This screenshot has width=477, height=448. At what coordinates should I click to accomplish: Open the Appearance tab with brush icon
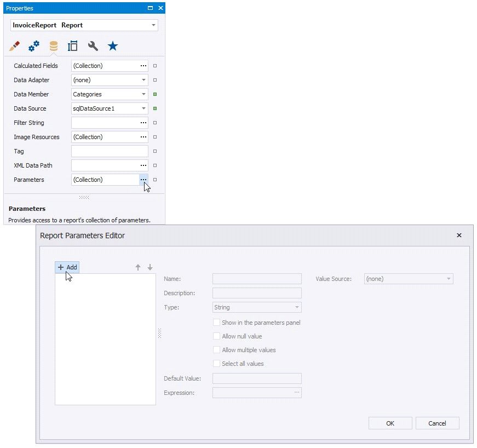[x=15, y=46]
